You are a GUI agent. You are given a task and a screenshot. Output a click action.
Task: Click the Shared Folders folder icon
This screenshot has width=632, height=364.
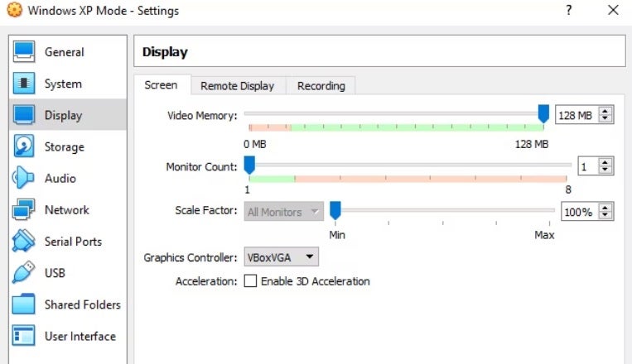click(24, 304)
